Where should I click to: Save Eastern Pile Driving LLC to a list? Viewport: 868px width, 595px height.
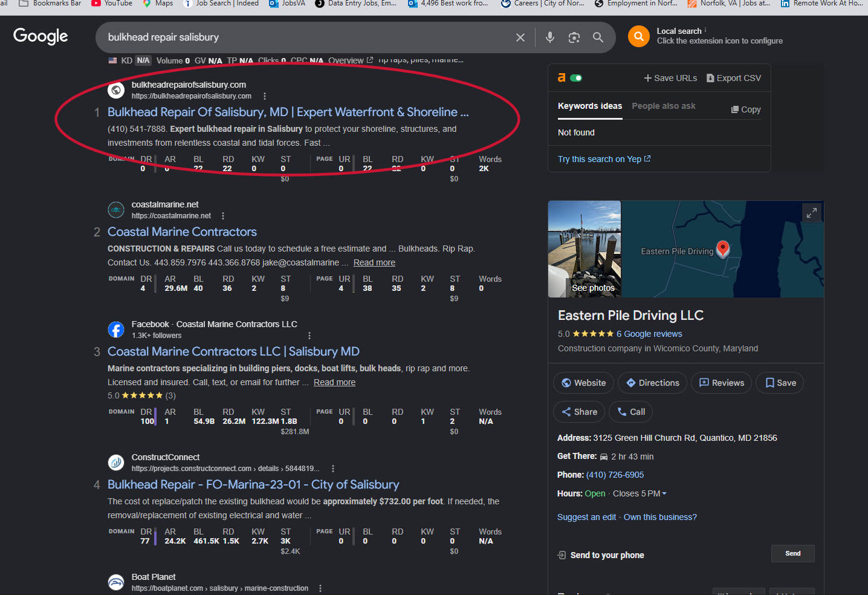click(780, 383)
